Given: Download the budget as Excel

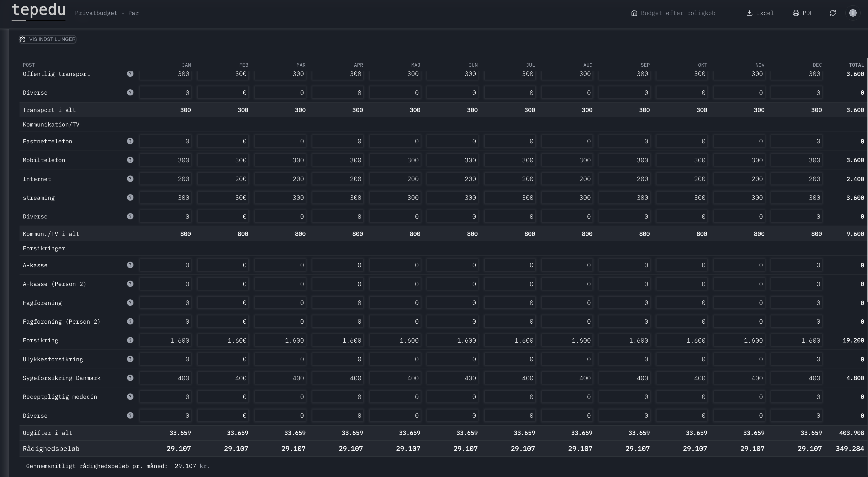Looking at the screenshot, I should click(760, 13).
